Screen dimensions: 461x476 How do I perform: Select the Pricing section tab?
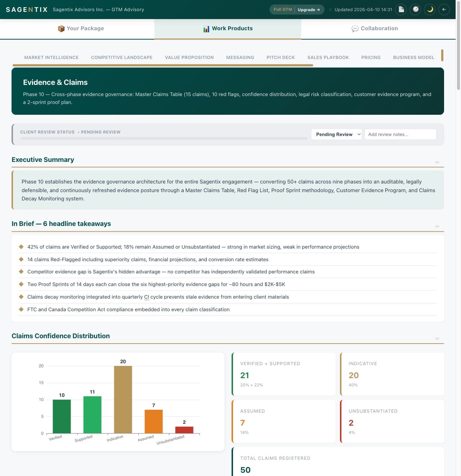point(371,57)
